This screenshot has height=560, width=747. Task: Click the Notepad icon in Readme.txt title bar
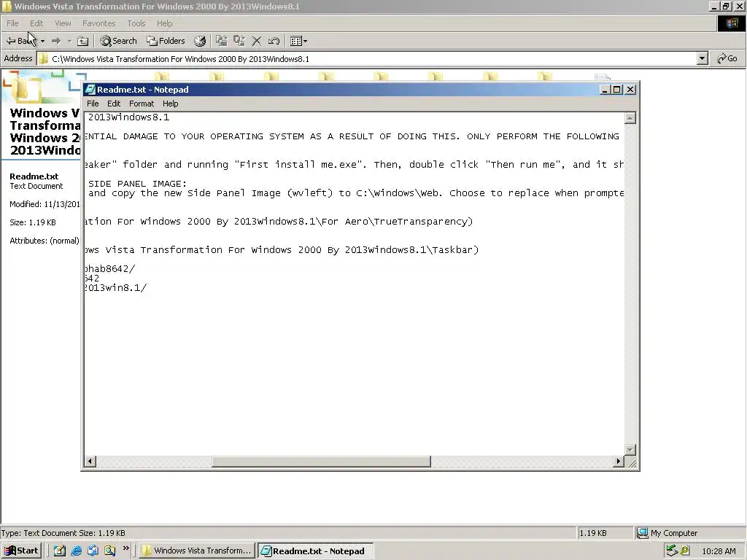90,90
